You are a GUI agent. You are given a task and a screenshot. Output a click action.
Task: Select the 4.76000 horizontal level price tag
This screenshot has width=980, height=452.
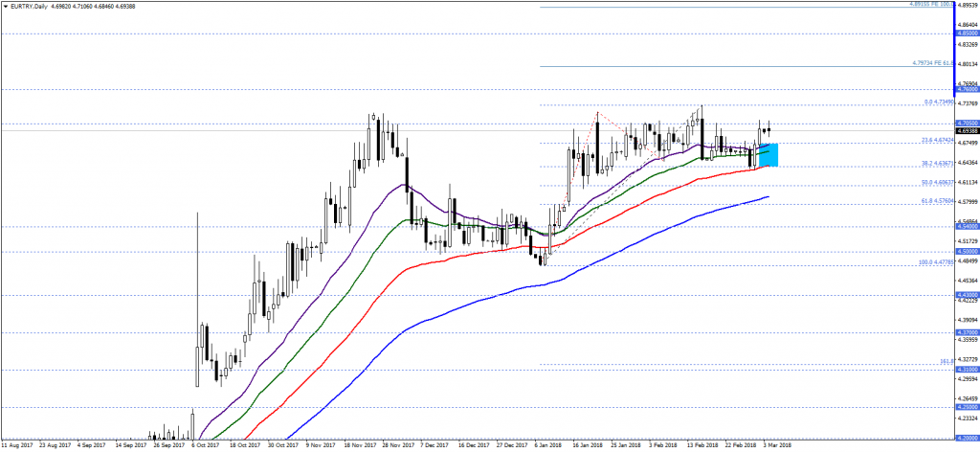(x=967, y=90)
